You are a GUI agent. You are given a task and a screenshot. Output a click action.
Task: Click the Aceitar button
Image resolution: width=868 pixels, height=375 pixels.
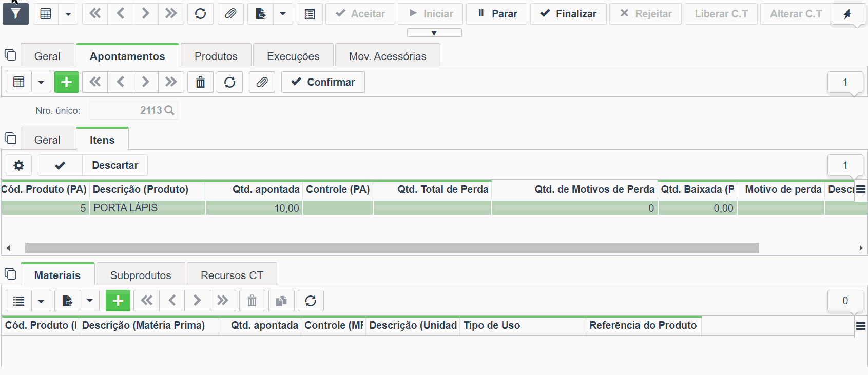point(360,14)
